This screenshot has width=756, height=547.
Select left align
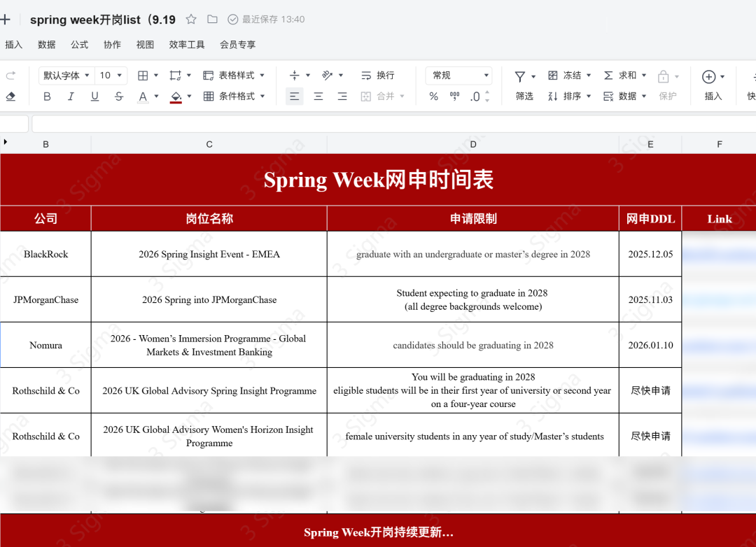coord(294,97)
